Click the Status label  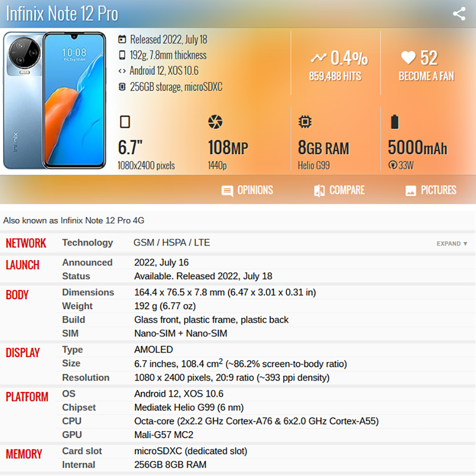[x=76, y=276]
